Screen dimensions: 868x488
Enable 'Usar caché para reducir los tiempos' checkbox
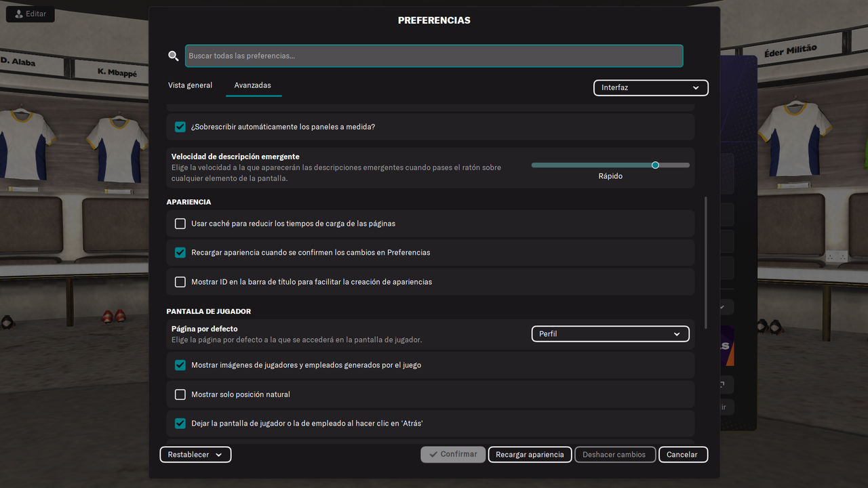[180, 224]
